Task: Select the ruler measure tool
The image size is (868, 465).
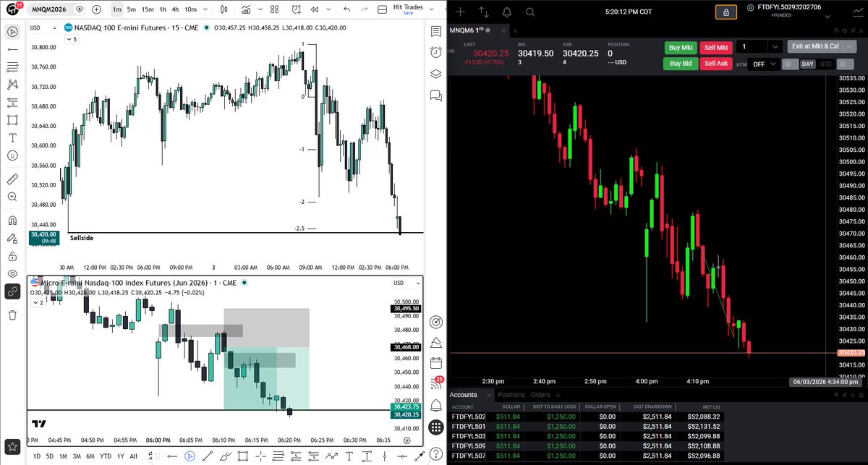Action: [x=12, y=179]
